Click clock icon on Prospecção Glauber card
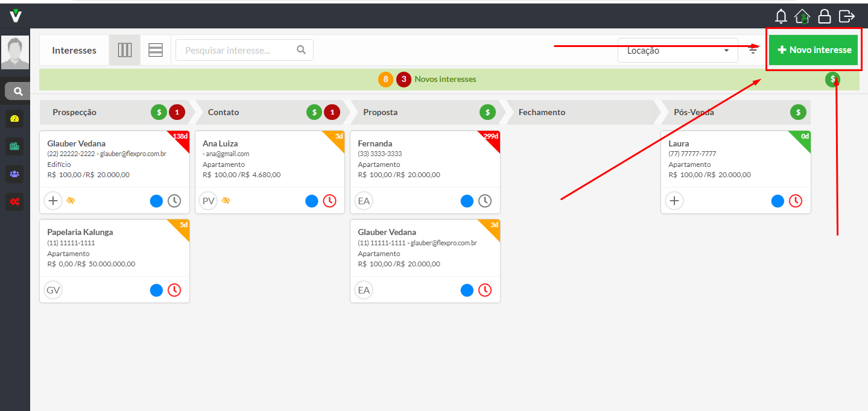868x411 pixels. tap(174, 201)
